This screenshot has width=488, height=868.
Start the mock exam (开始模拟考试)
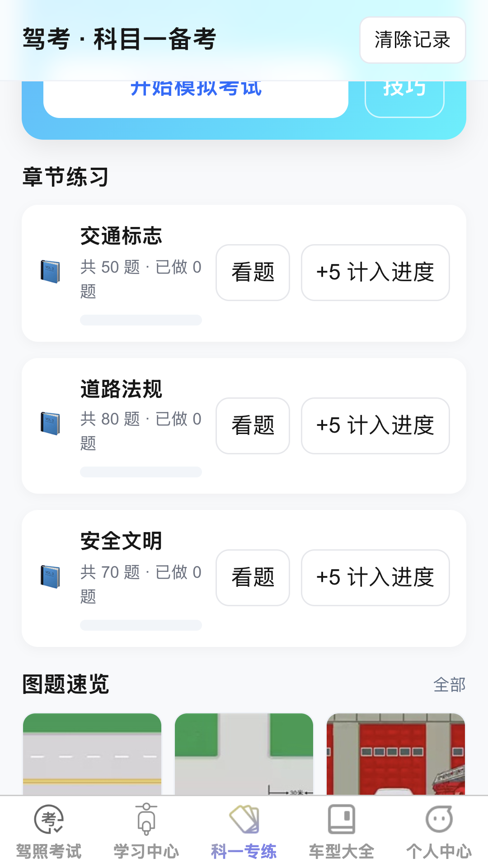tap(196, 97)
